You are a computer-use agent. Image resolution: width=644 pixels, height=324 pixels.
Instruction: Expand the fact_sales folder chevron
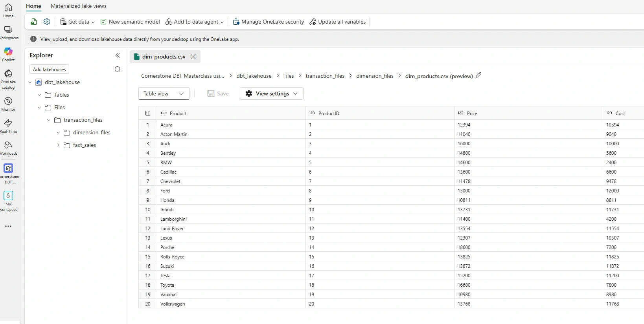pos(58,145)
